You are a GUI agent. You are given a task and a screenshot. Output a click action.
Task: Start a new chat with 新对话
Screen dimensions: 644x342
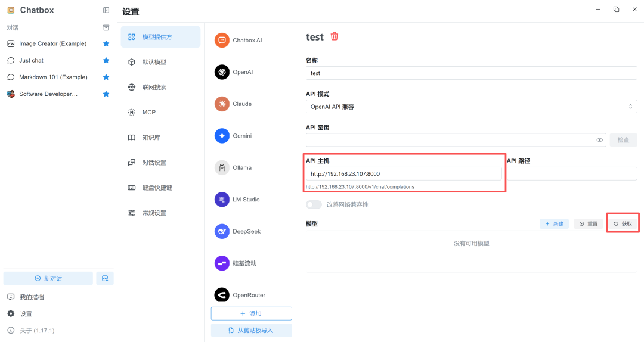click(48, 278)
